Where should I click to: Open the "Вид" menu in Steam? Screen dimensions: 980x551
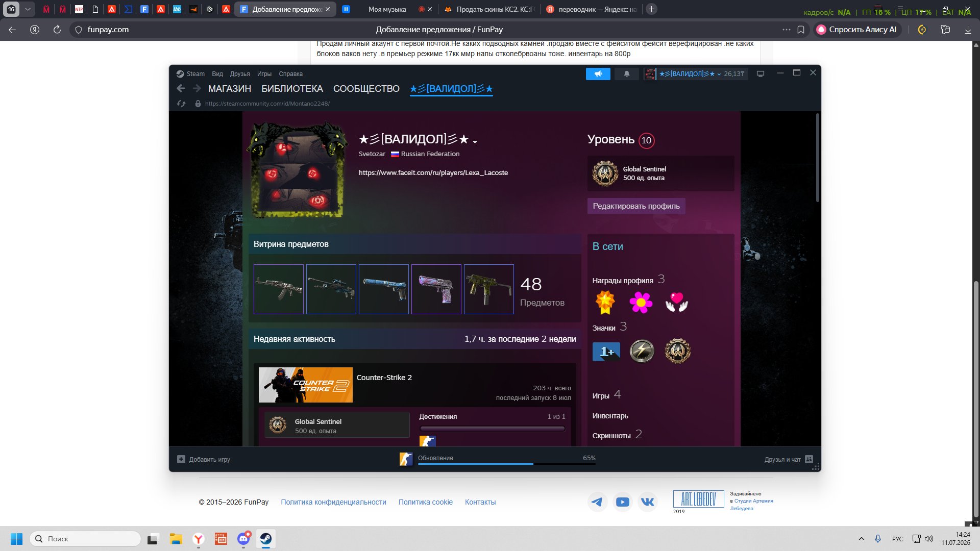(x=217, y=74)
